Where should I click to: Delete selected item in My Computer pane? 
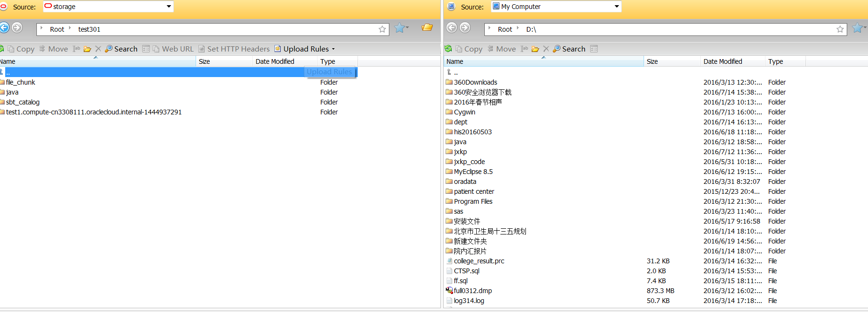point(546,49)
